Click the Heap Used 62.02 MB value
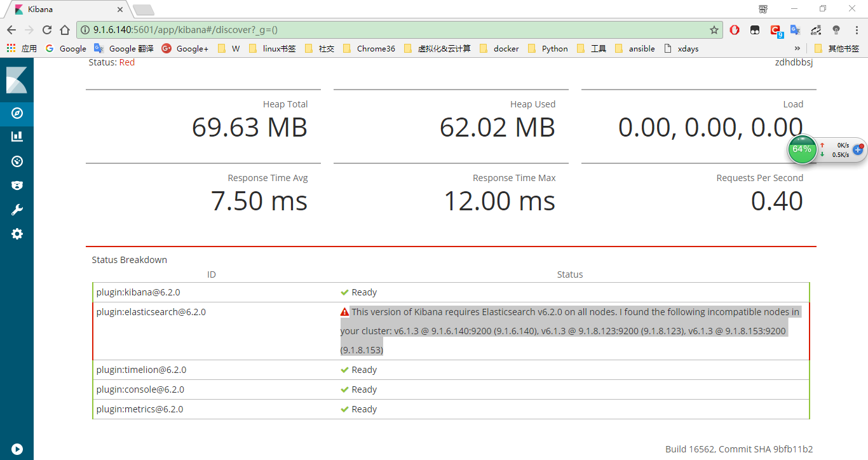 (498, 128)
